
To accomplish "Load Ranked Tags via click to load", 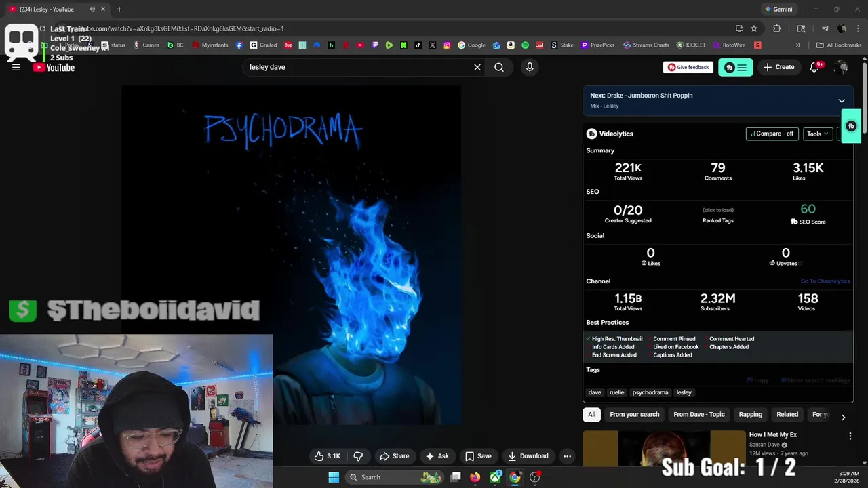I will coord(718,210).
